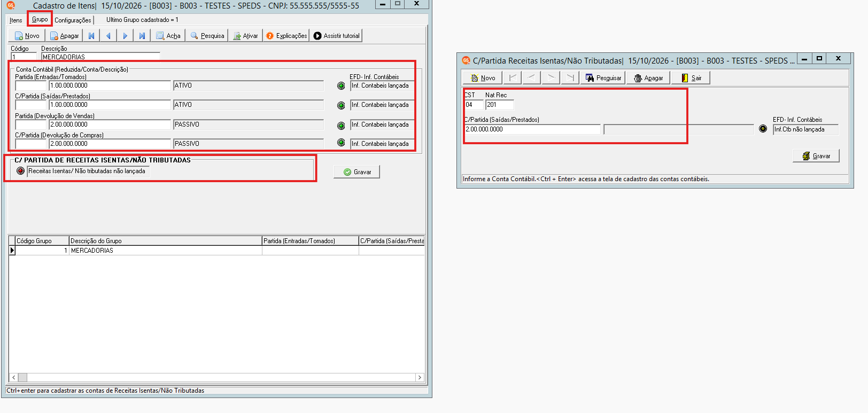Go to first record in C/Partida Receitas window
Screen dimensions: 868x413
point(513,78)
